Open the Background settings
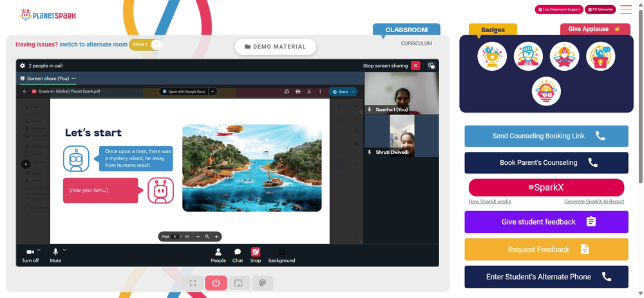644x298 pixels. (281, 256)
